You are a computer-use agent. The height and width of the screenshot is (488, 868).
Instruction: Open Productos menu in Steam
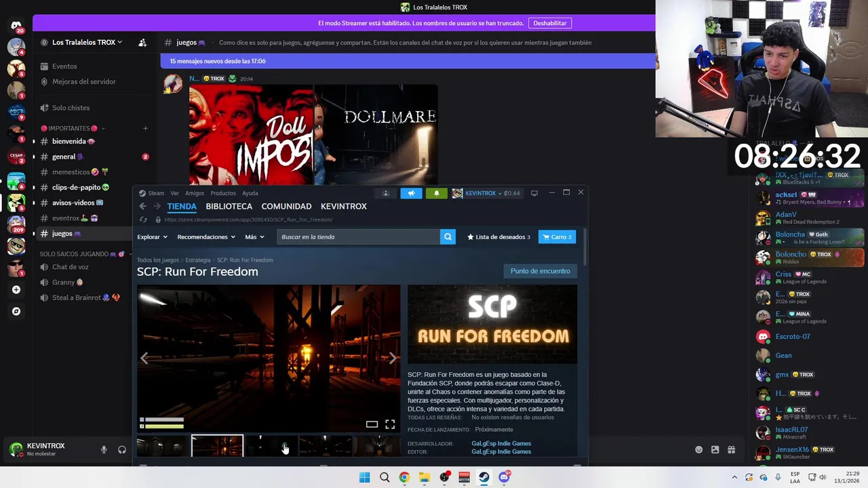click(x=223, y=193)
